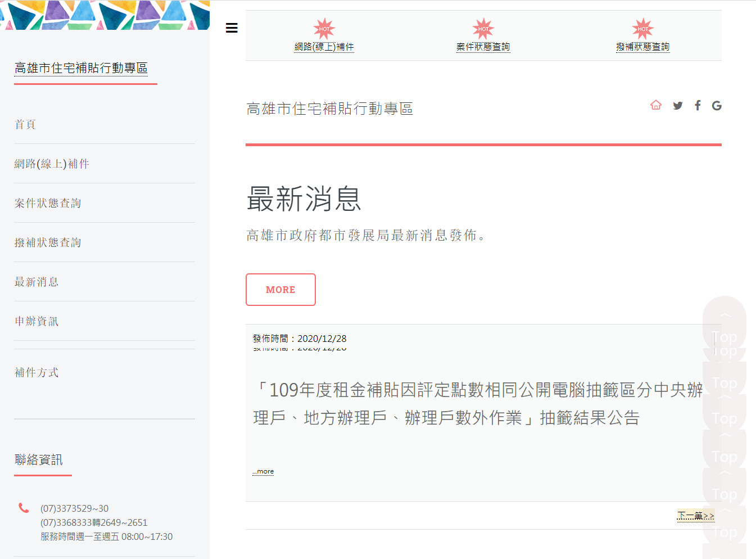Open top link 網路(線上)補件

point(324,47)
